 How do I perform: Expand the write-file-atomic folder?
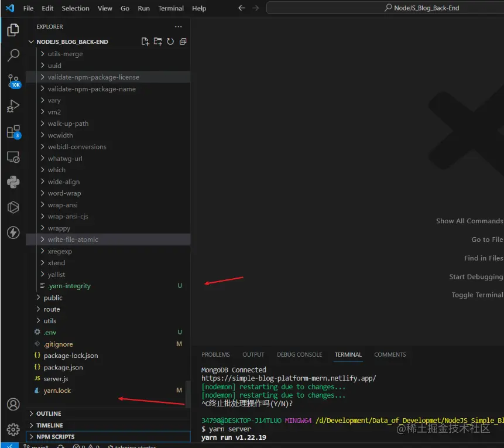pyautogui.click(x=108, y=240)
